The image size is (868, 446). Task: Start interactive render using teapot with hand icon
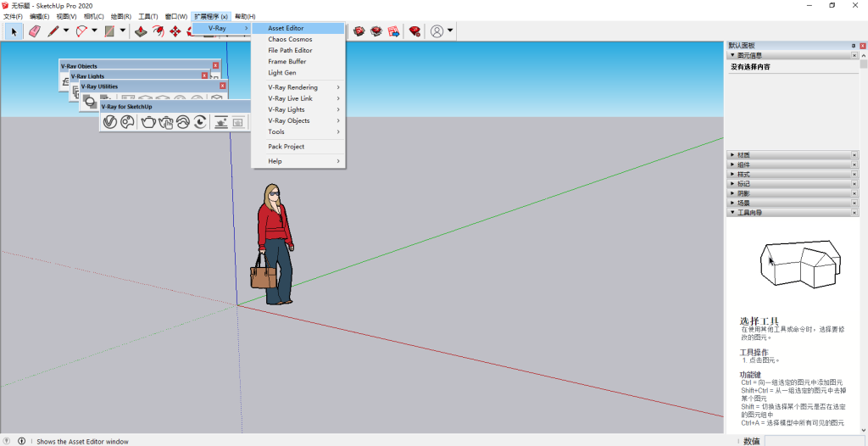[x=165, y=122]
